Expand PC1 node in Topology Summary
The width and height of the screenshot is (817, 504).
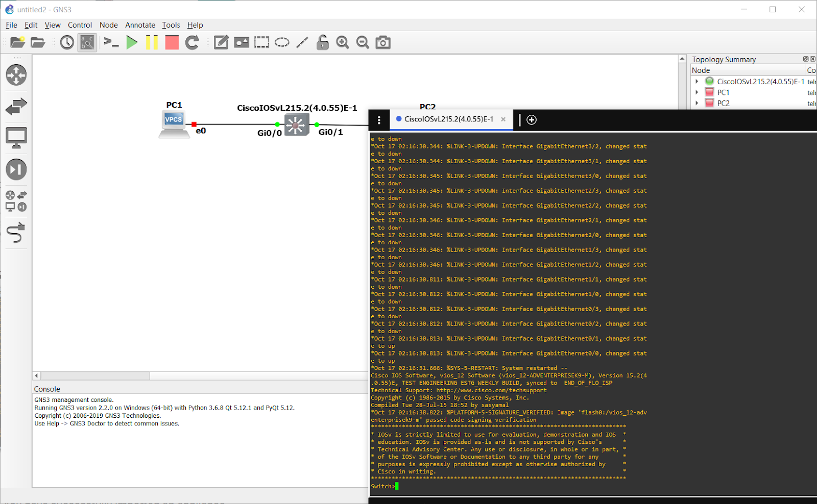point(696,92)
